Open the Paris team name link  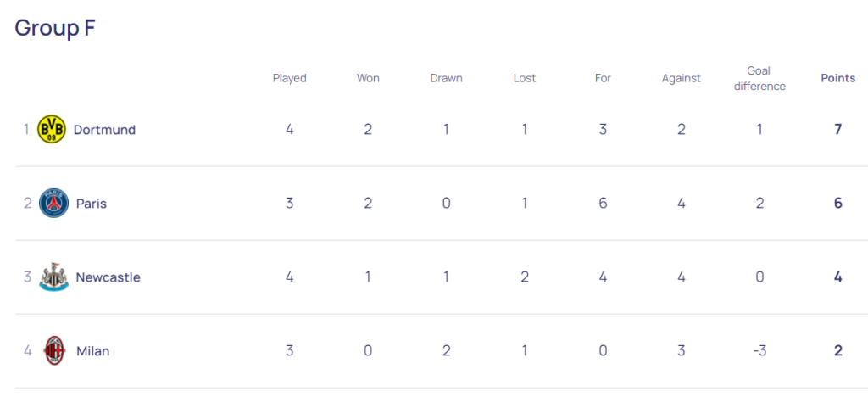92,204
